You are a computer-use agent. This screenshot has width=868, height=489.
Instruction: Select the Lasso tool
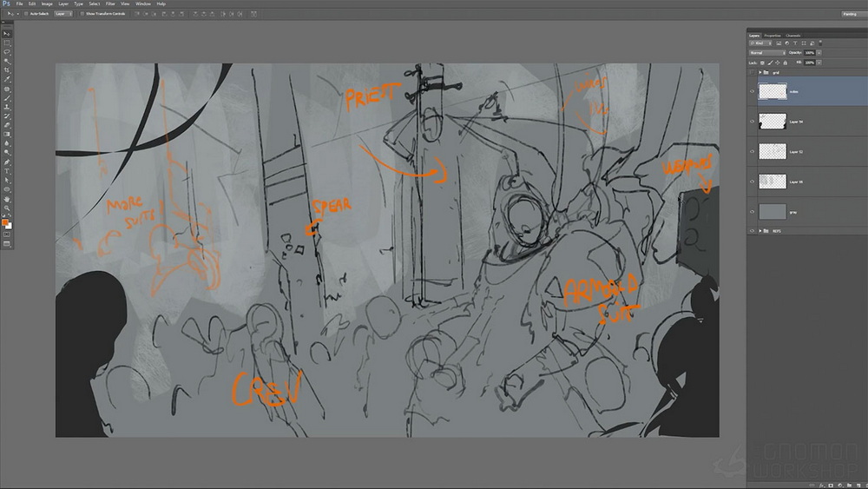click(7, 52)
